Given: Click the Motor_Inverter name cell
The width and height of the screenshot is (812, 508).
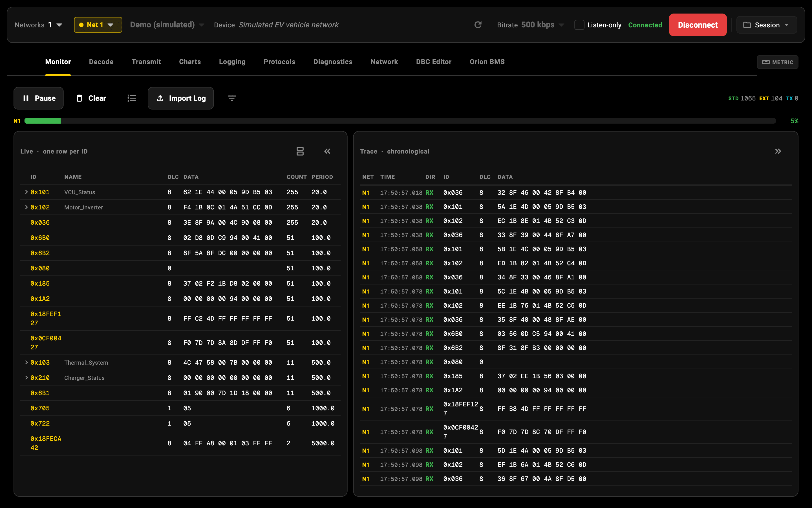Looking at the screenshot, I should [83, 207].
